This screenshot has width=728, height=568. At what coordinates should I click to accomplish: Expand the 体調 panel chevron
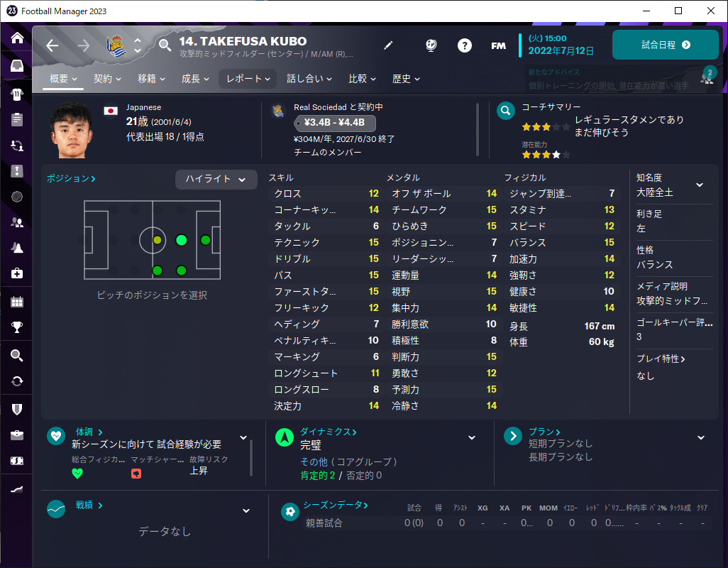coord(243,437)
